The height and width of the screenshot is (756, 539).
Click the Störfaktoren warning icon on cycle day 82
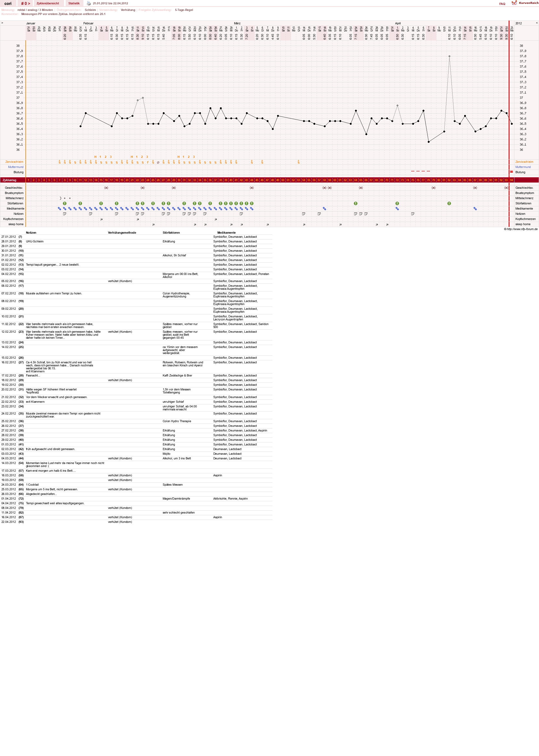pyautogui.click(x=449, y=204)
